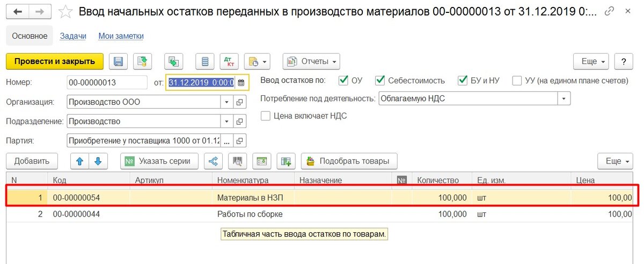
Task: Click barcode scanner search icon
Action: tap(237, 161)
